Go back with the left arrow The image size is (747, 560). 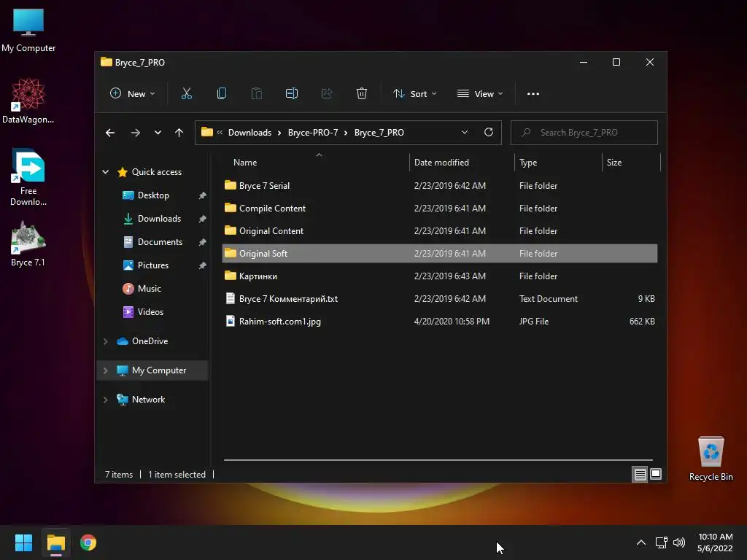[x=110, y=133]
